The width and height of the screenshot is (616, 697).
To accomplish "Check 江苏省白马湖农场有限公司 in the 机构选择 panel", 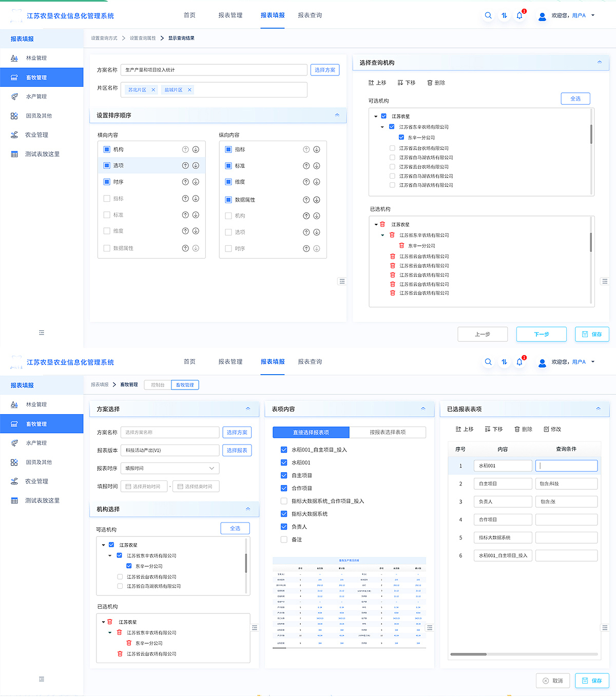I will click(120, 586).
